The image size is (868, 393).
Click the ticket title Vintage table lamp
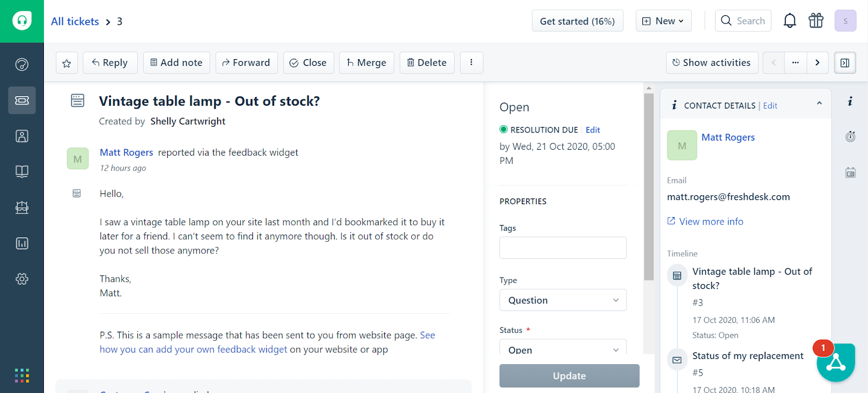[209, 101]
